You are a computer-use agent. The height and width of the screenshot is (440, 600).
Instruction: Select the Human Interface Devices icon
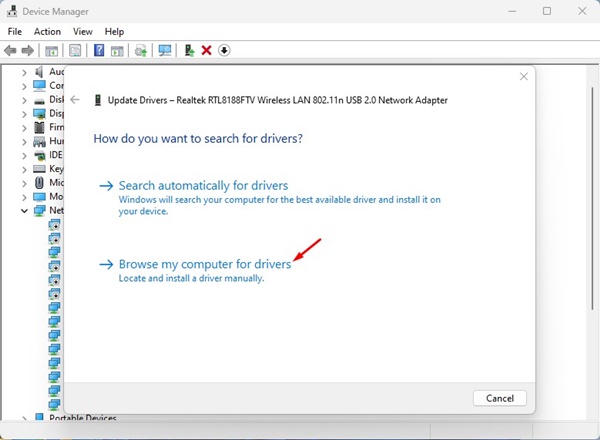[39, 142]
